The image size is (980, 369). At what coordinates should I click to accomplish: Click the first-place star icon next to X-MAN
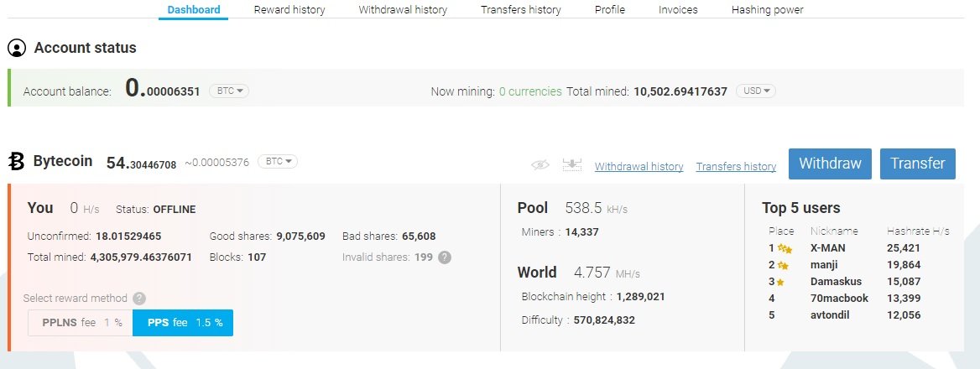(785, 248)
